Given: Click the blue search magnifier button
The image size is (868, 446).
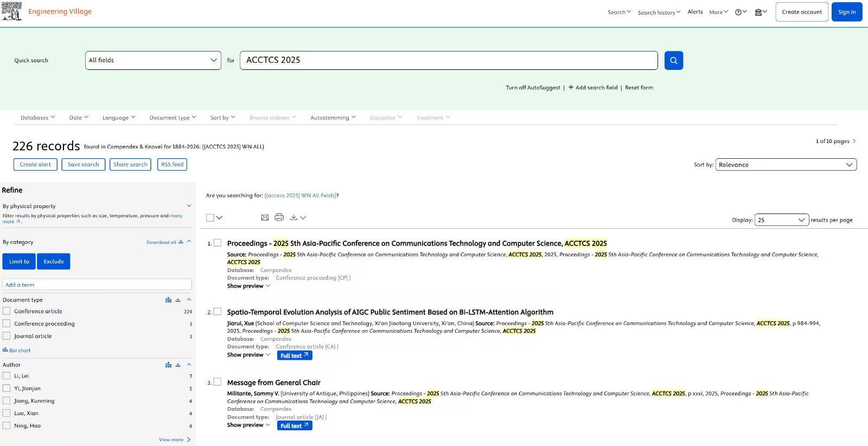Looking at the screenshot, I should 673,60.
